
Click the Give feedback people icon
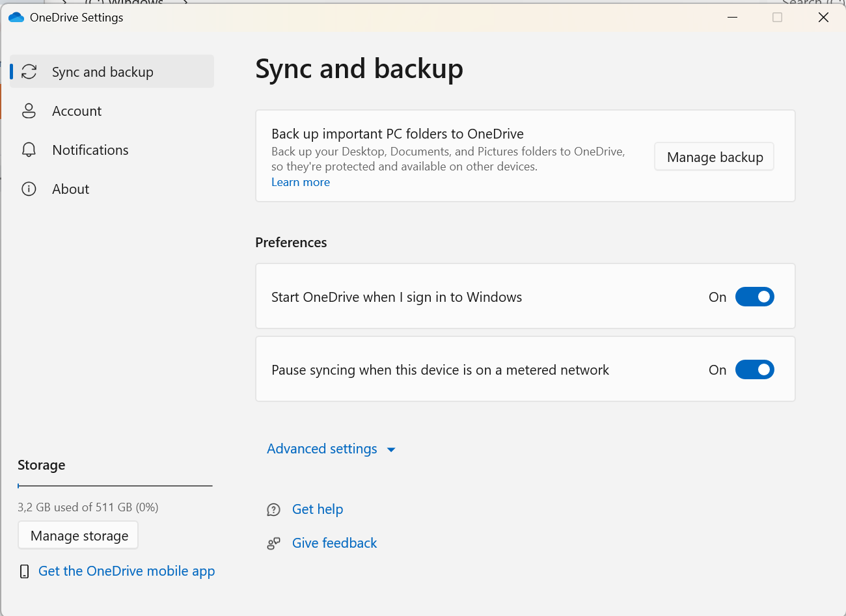pyautogui.click(x=274, y=543)
